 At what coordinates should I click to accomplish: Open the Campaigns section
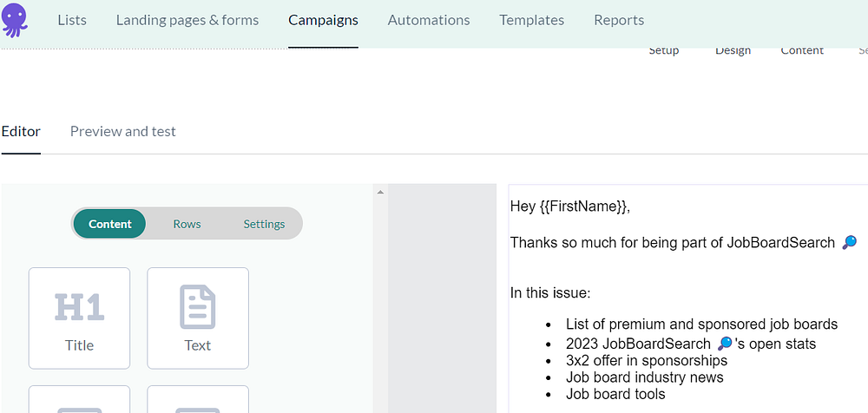tap(323, 20)
